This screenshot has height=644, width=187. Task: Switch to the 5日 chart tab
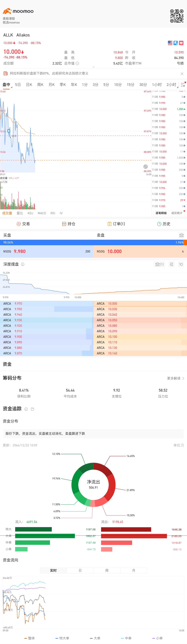[18, 85]
